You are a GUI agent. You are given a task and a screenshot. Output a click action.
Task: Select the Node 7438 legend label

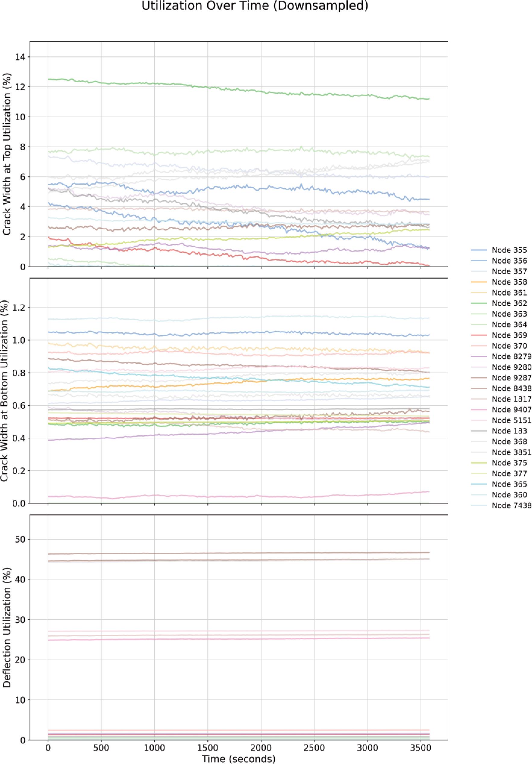[x=512, y=506]
